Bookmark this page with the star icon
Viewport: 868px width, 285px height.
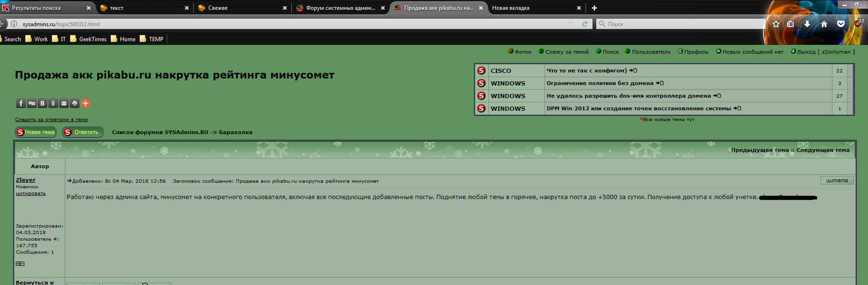(x=776, y=24)
